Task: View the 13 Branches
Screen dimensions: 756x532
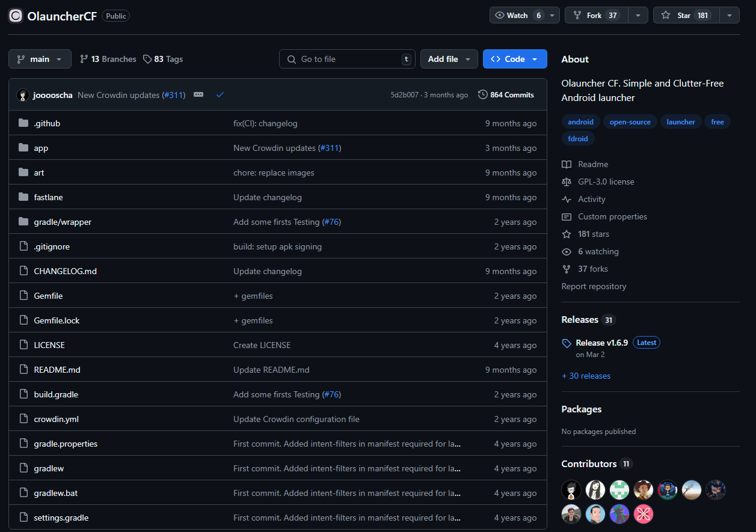Action: 108,59
